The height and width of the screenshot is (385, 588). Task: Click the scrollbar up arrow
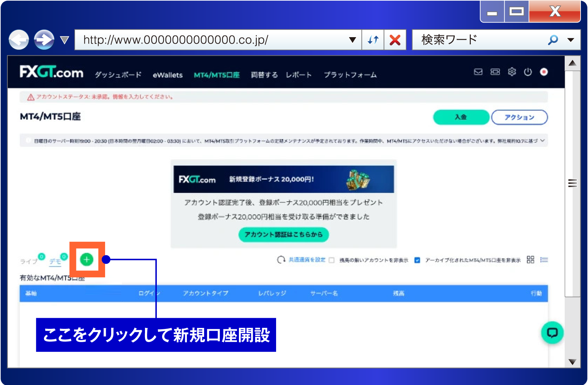[572, 63]
